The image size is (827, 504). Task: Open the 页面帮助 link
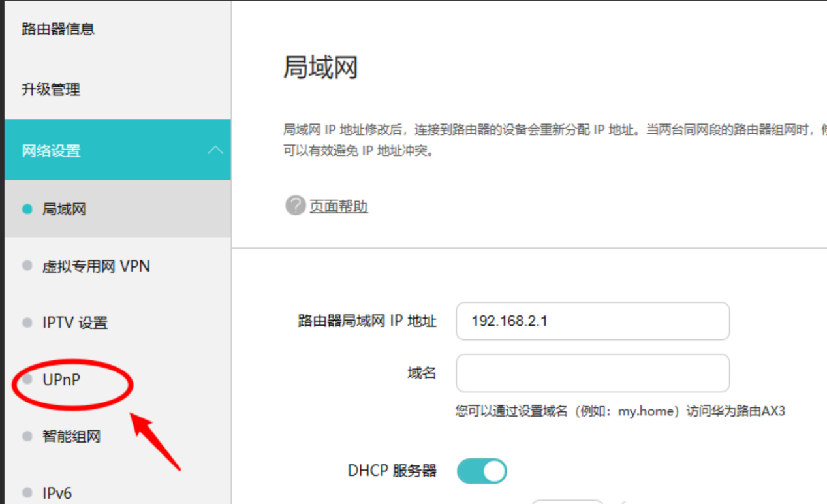(339, 207)
